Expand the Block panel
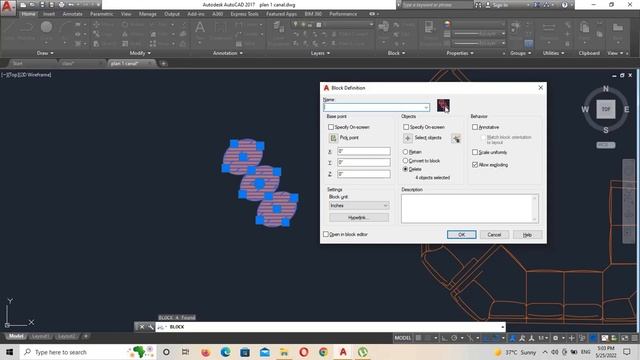This screenshot has width=640, height=360. (x=396, y=53)
